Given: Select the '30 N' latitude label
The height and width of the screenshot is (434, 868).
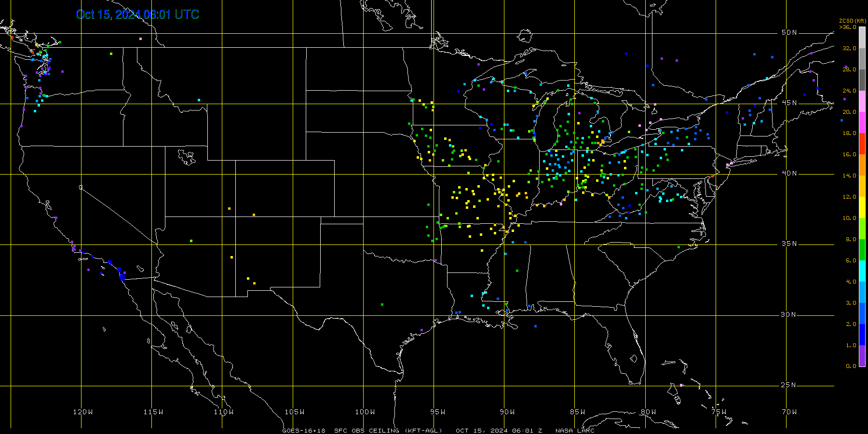Looking at the screenshot, I should pyautogui.click(x=789, y=315).
